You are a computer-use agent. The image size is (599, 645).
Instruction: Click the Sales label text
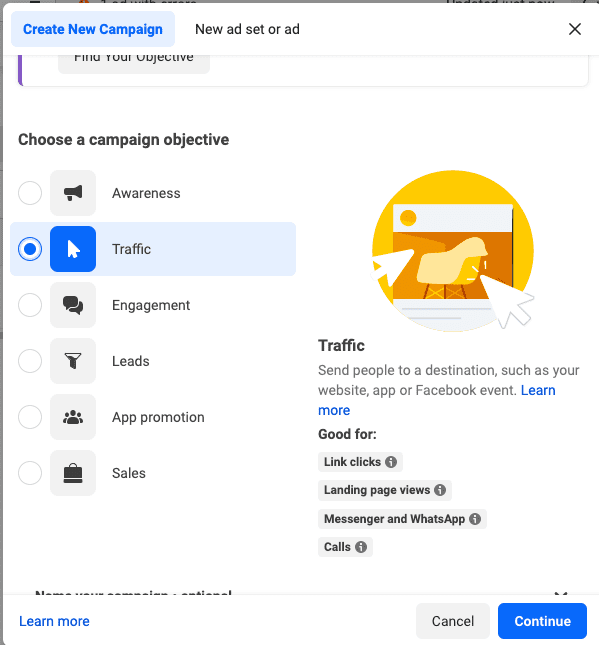[x=129, y=473]
